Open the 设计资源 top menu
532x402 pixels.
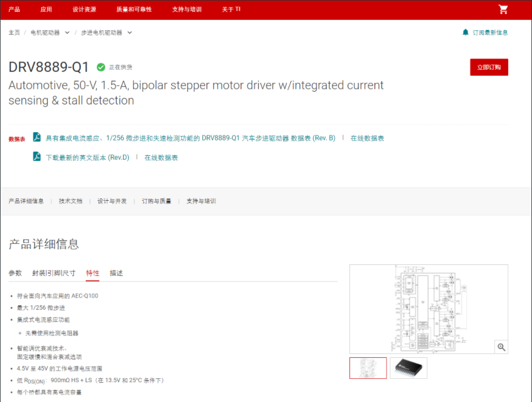tap(84, 9)
